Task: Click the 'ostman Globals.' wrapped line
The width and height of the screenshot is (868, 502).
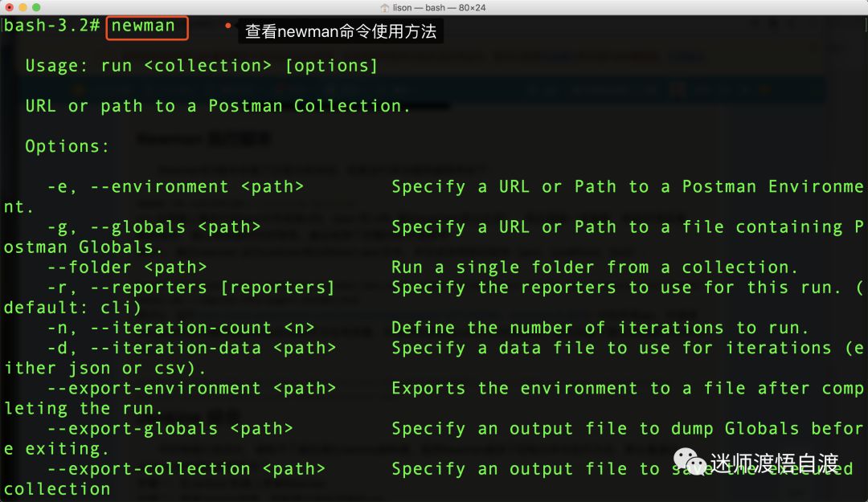Action: [x=83, y=247]
